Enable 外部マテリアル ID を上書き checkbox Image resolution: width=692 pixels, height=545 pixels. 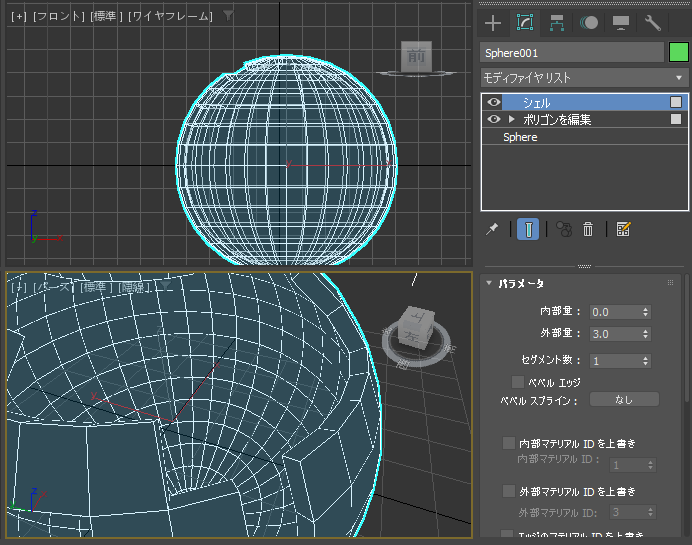[x=508, y=491]
